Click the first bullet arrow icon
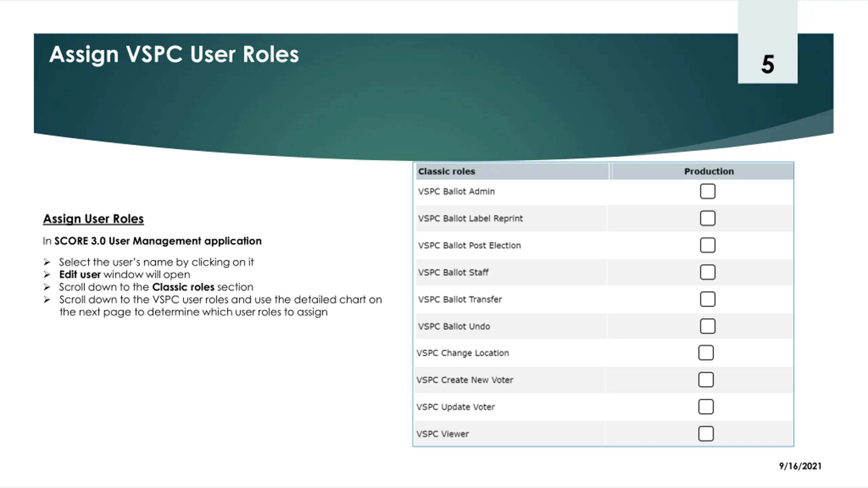The height and width of the screenshot is (488, 868). (x=47, y=262)
